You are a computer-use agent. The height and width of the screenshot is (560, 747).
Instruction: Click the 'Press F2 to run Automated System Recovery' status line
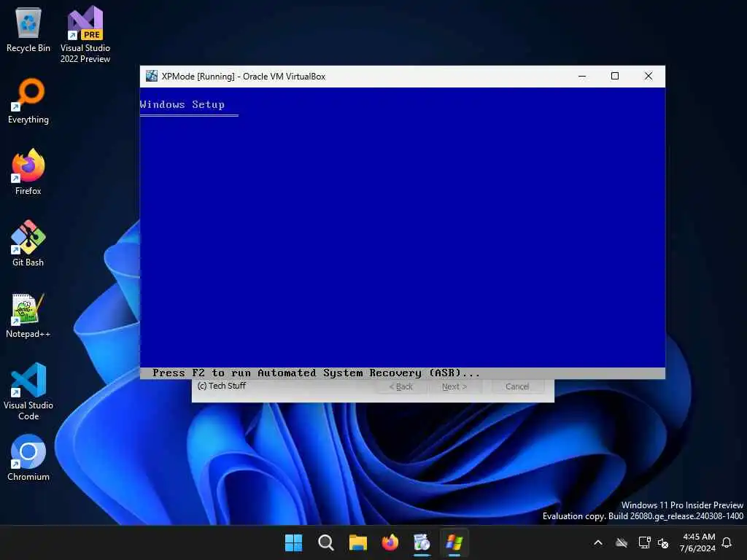coord(317,373)
